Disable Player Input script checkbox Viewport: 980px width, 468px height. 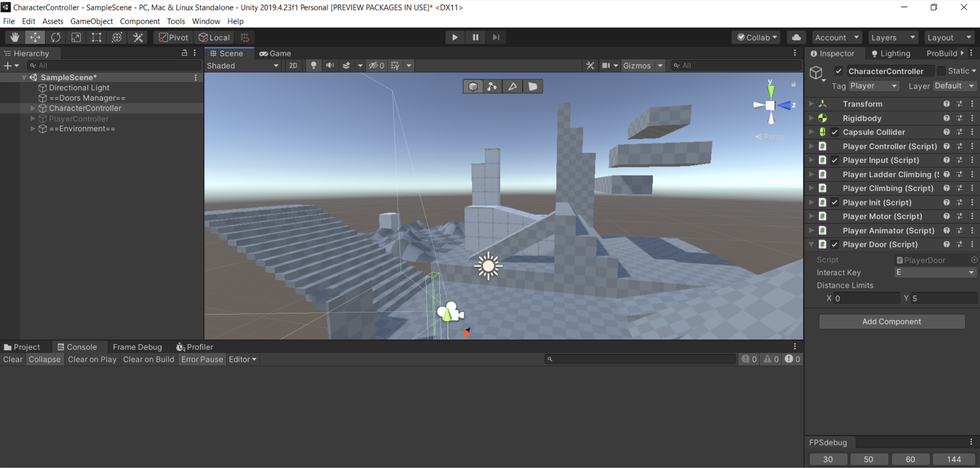coord(834,160)
